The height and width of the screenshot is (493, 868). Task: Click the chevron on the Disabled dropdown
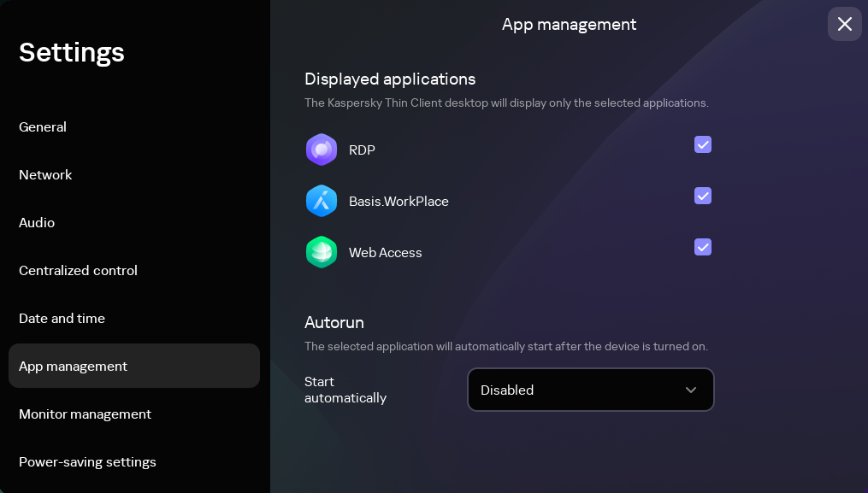click(x=691, y=390)
